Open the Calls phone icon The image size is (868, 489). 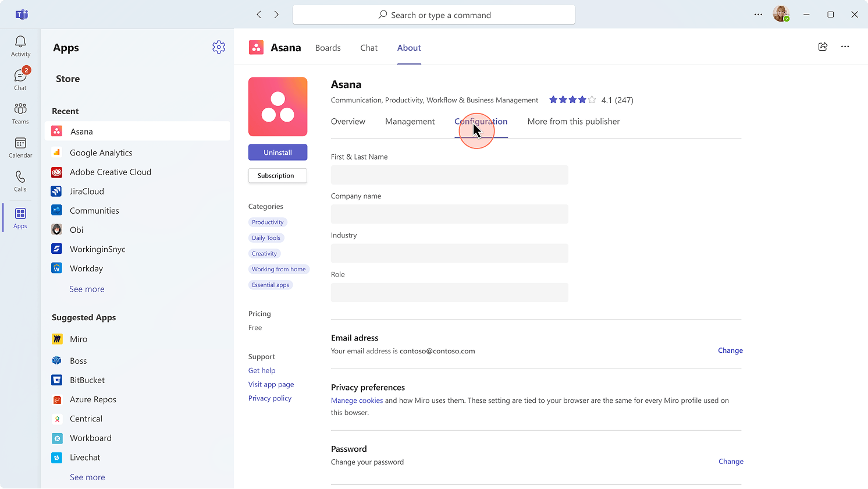(20, 181)
